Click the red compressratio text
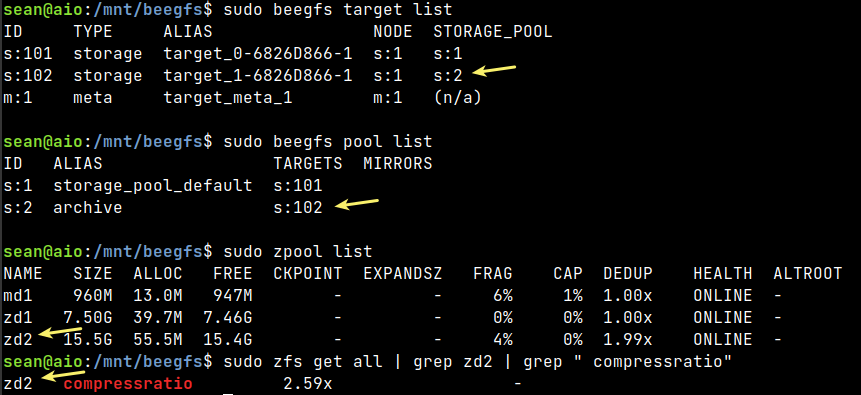This screenshot has height=395, width=861. click(128, 383)
